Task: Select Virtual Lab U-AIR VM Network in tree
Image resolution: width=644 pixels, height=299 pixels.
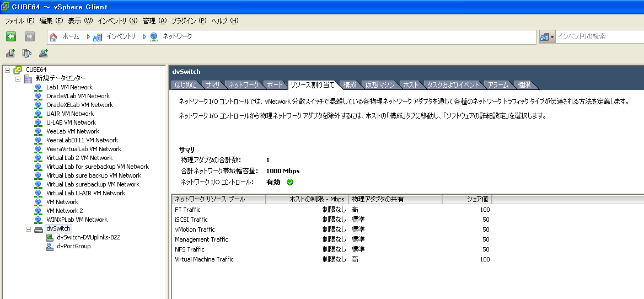Action: [x=86, y=193]
